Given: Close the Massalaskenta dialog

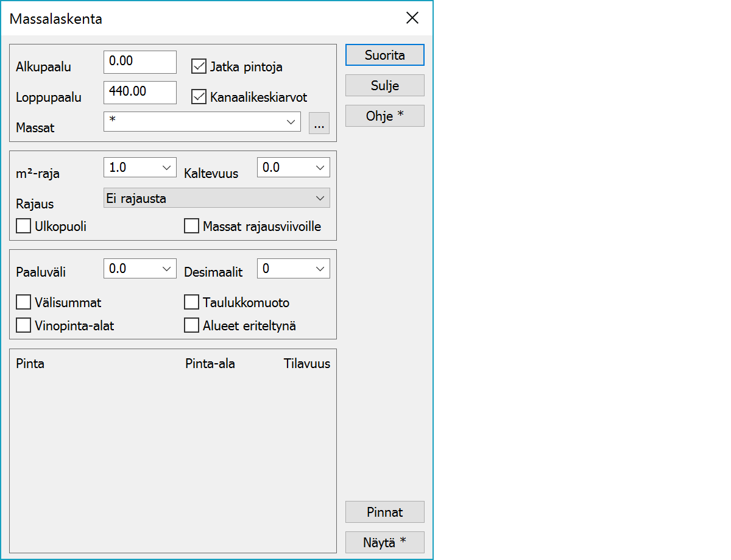Looking at the screenshot, I should point(412,18).
